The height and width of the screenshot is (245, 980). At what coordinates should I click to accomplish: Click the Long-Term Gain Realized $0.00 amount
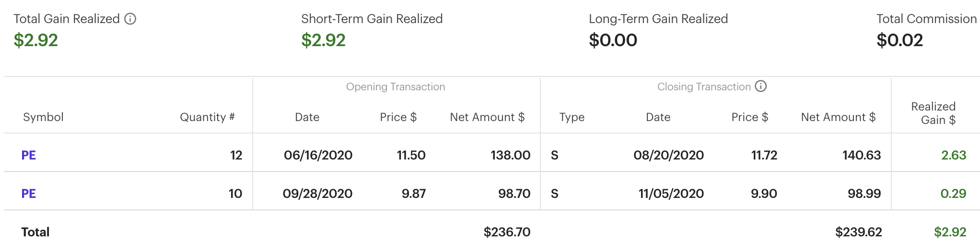pyautogui.click(x=613, y=40)
